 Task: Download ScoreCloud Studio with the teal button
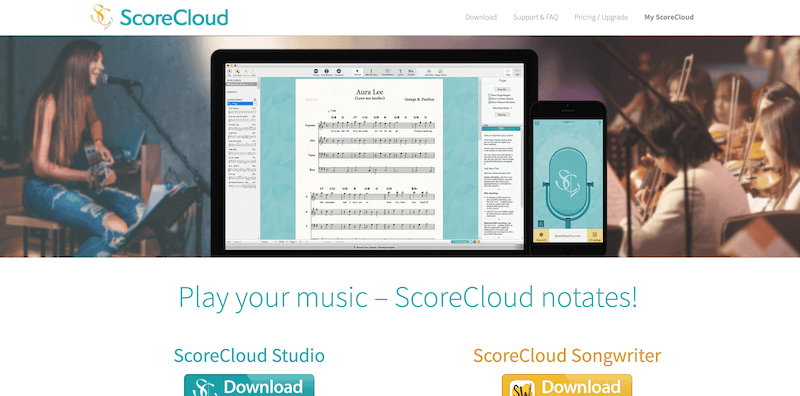[249, 385]
